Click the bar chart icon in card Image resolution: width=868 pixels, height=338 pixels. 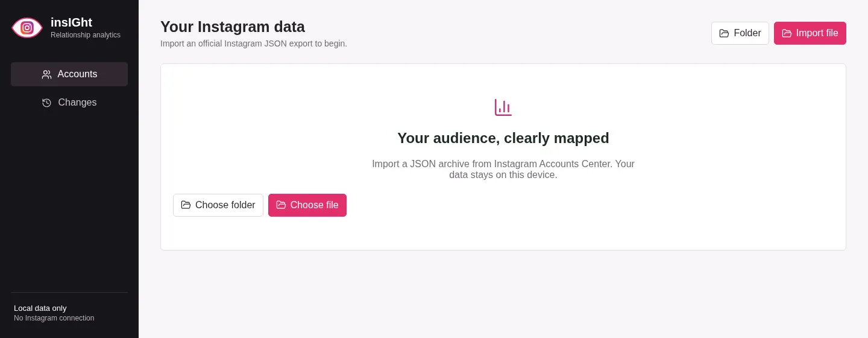(503, 107)
